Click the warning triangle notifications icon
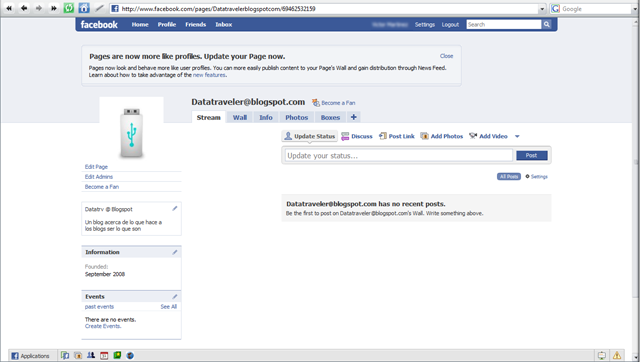640x362 pixels. pos(617,355)
